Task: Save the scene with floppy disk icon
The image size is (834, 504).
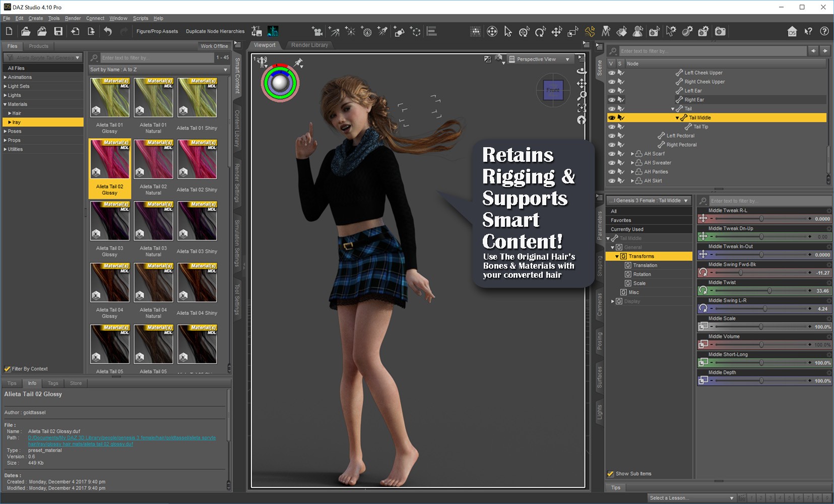Action: 58,31
